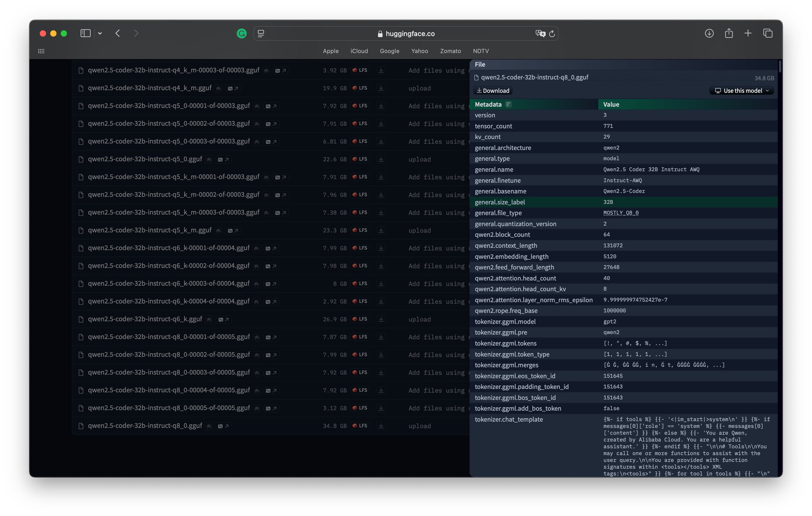Viewport: 812px width, 516px height.
Task: Download q4_k_m-00003-of-00003.gguf file
Action: tap(381, 71)
